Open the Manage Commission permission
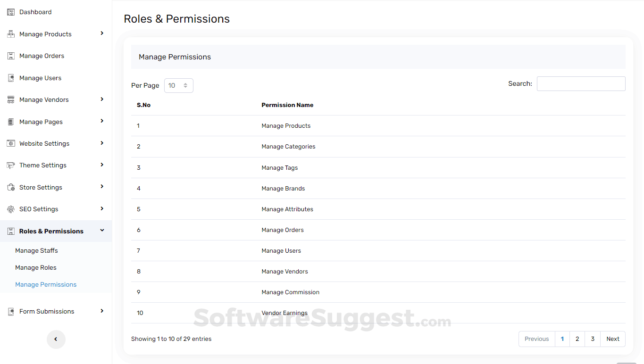Screen dimensions: 644x364 (290, 292)
